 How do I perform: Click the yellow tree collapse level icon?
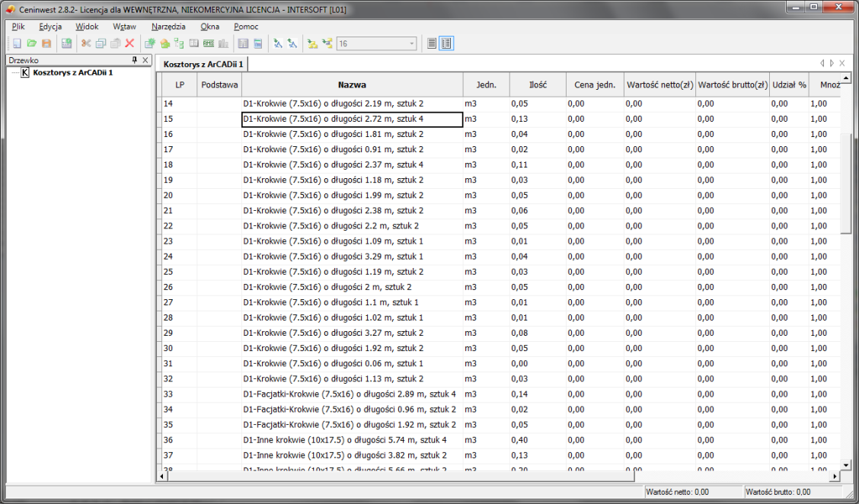(x=312, y=43)
